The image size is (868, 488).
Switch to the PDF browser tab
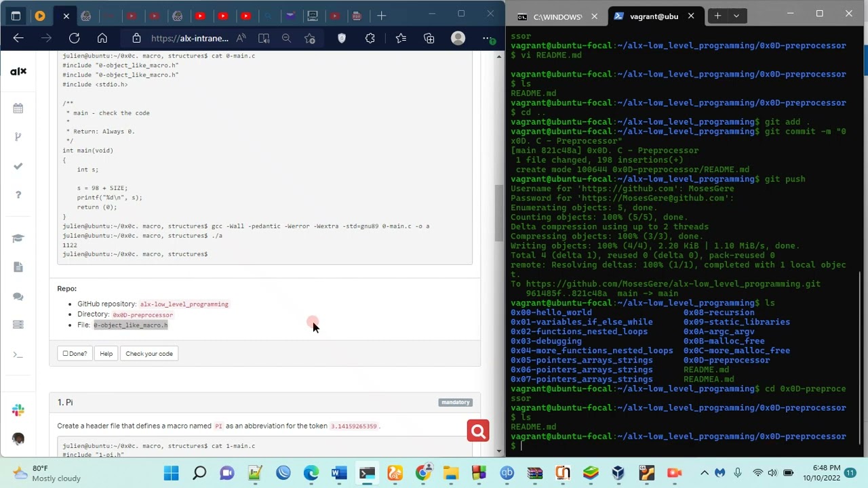[357, 16]
